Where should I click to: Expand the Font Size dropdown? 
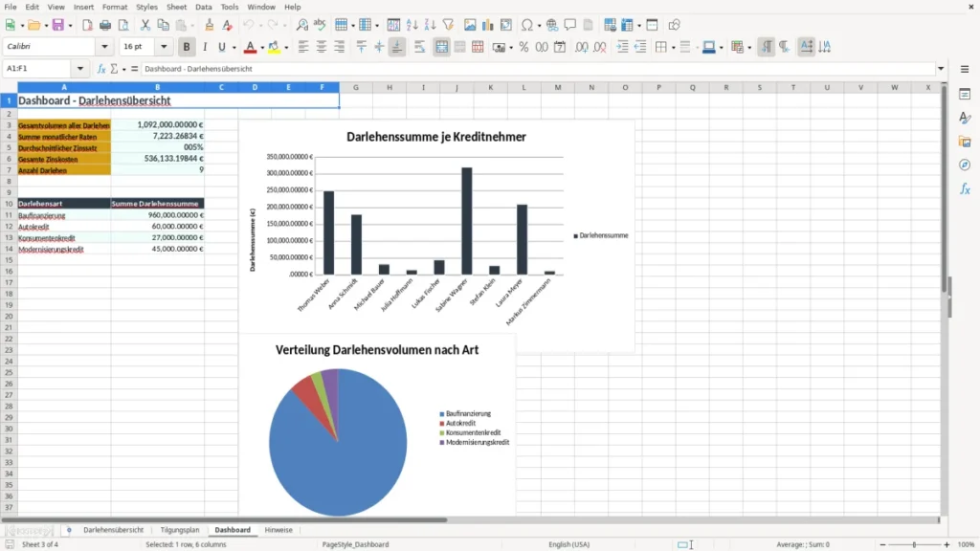pos(164,46)
